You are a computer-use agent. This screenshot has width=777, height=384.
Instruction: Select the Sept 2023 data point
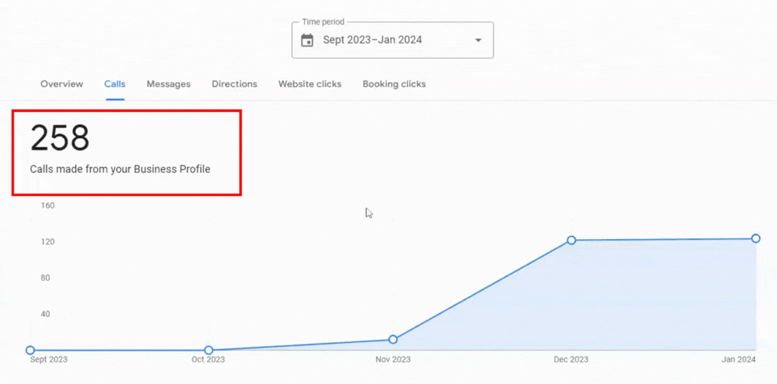(30, 350)
